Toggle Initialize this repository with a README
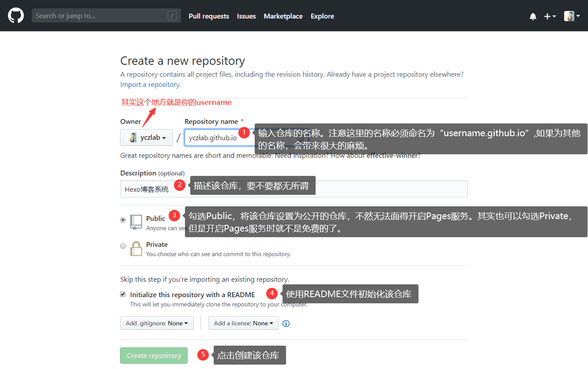 [x=123, y=294]
